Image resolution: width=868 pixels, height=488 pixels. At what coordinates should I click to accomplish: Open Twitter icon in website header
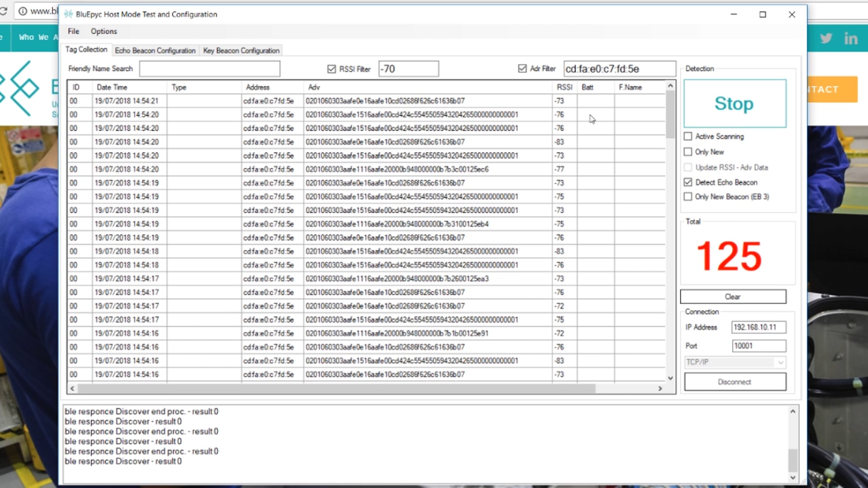pyautogui.click(x=826, y=38)
